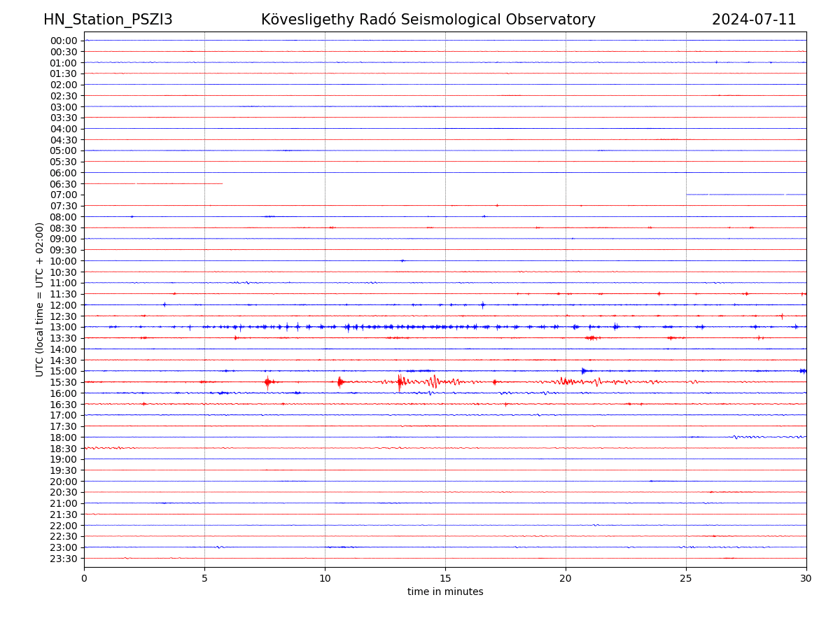Click the 06:30 row label
Viewport: 840px width, 630px height.
[63, 184]
